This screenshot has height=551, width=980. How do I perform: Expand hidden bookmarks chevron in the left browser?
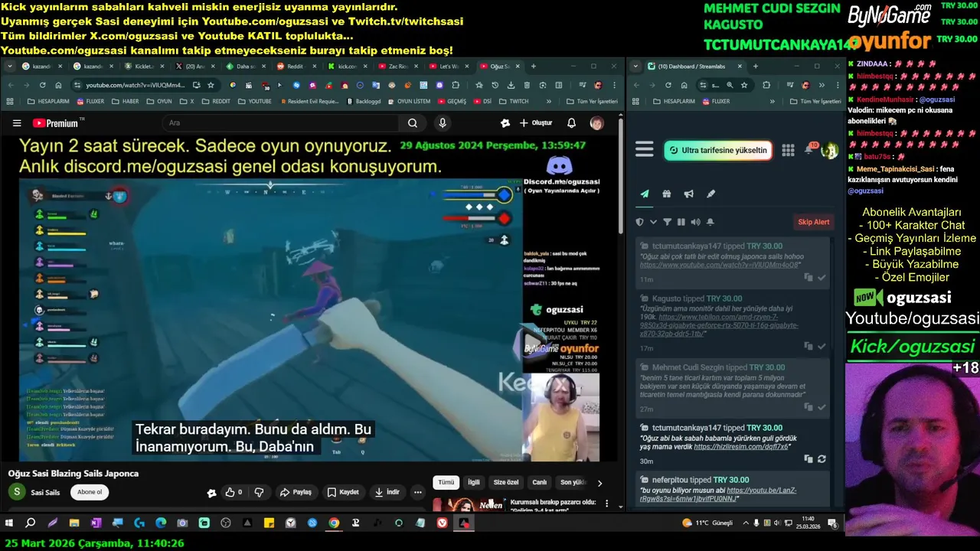coord(548,101)
